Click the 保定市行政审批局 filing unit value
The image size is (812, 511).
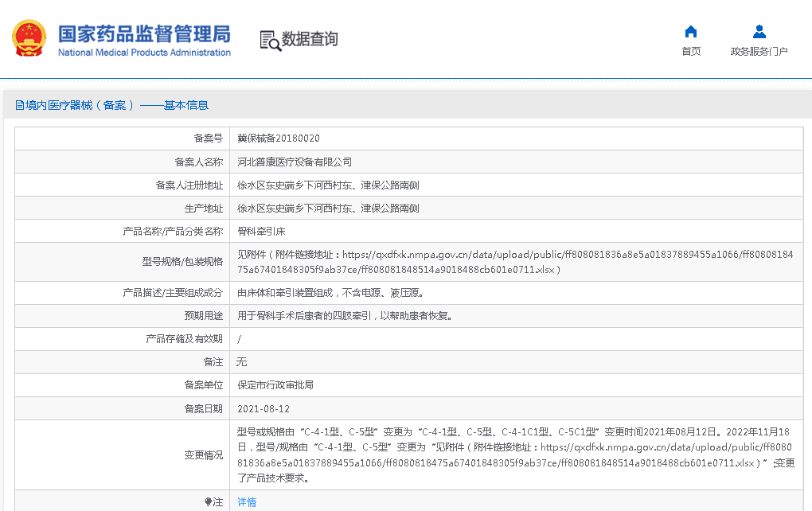tap(275, 385)
